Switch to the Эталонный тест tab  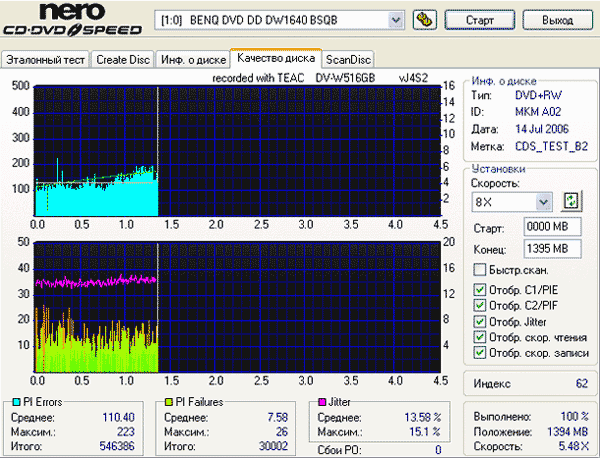pyautogui.click(x=46, y=59)
